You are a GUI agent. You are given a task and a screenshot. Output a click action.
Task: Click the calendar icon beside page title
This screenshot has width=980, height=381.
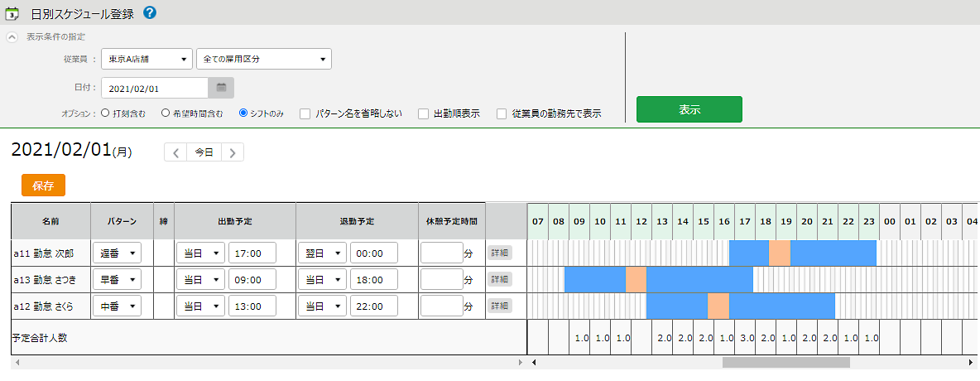tap(12, 13)
